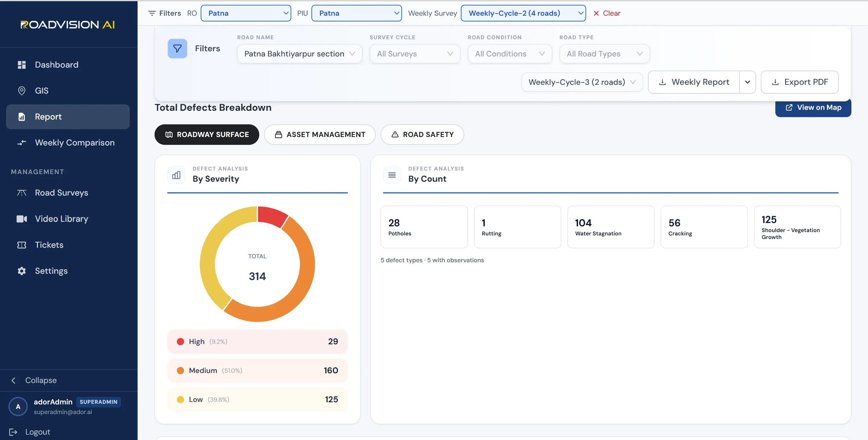Click the bar chart icon beside By Severity
The width and height of the screenshot is (868, 440).
pyautogui.click(x=176, y=175)
